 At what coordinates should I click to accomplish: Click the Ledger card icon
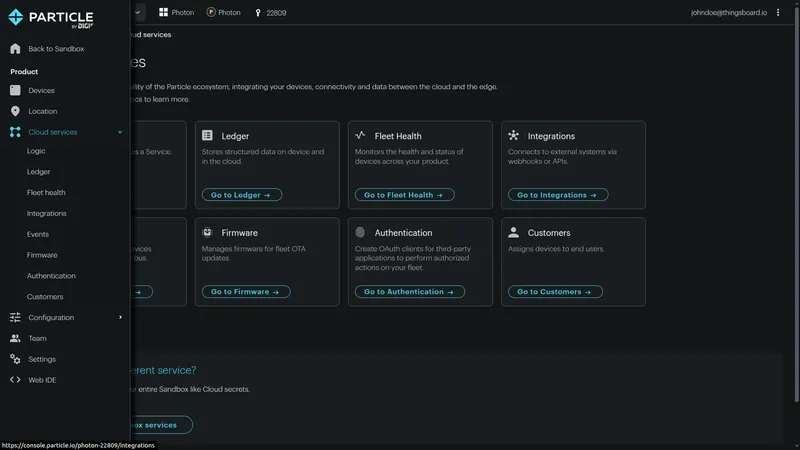[x=207, y=135]
